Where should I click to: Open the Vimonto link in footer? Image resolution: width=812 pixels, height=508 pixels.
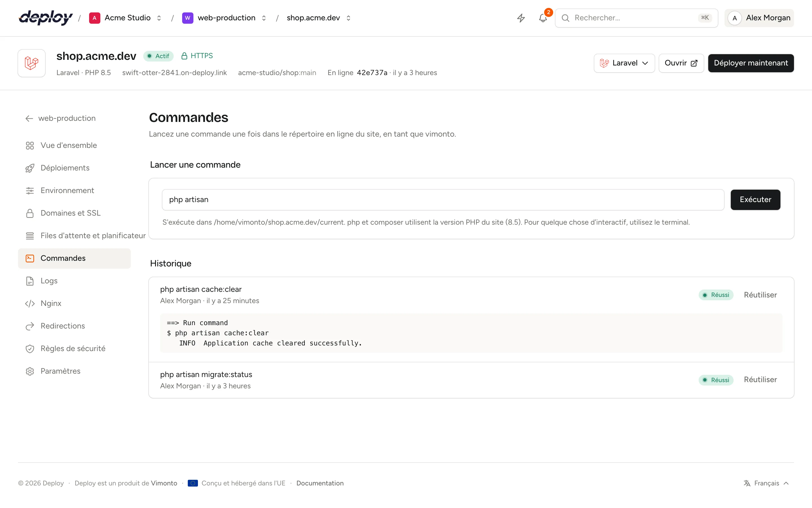pos(164,483)
